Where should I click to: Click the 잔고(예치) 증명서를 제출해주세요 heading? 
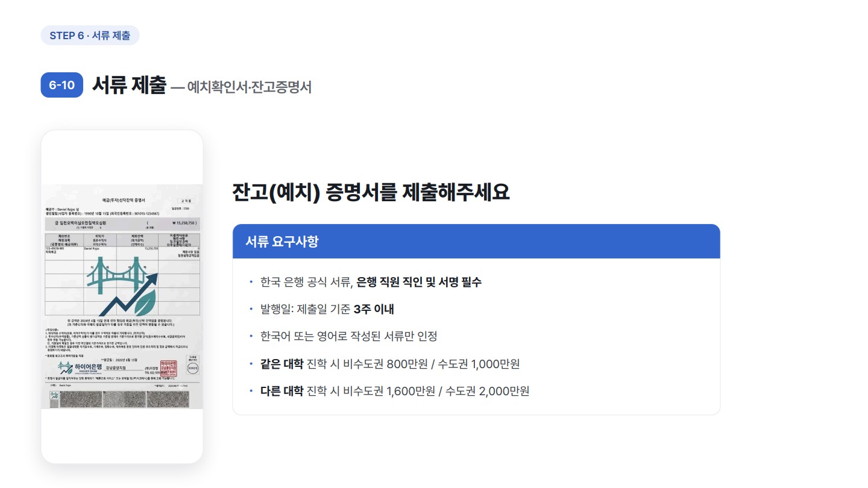tap(371, 192)
